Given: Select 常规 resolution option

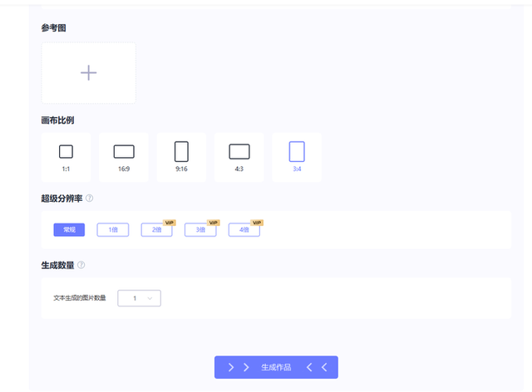Looking at the screenshot, I should pos(69,229).
